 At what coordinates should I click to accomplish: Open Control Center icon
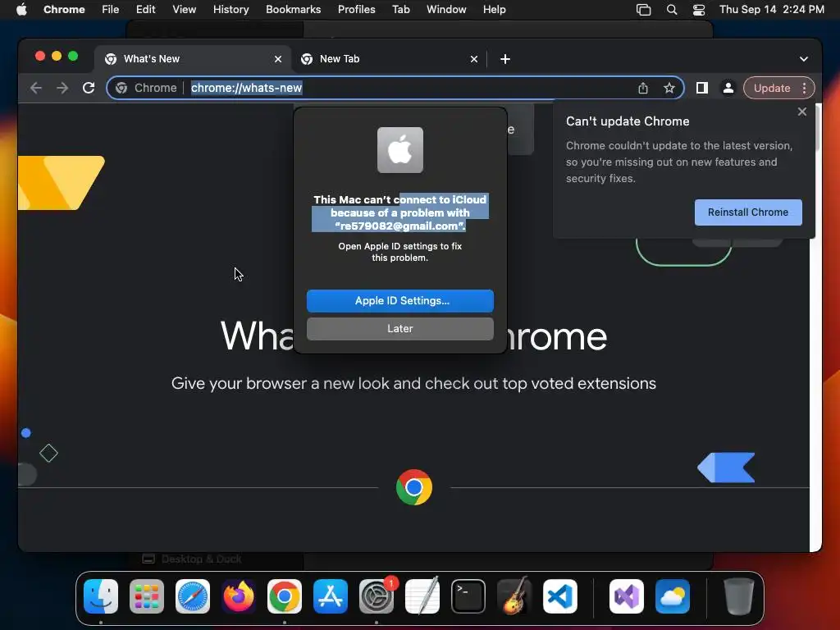pos(699,10)
